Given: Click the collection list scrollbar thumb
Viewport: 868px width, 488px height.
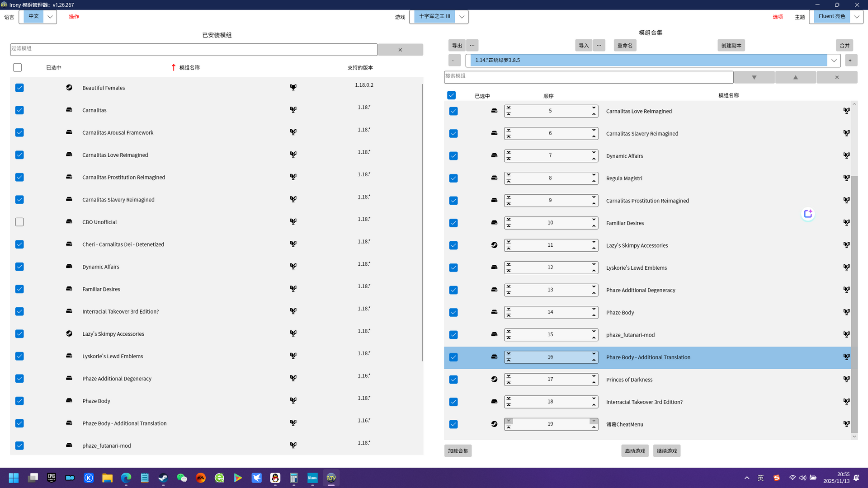Looking at the screenshot, I should pyautogui.click(x=854, y=304).
